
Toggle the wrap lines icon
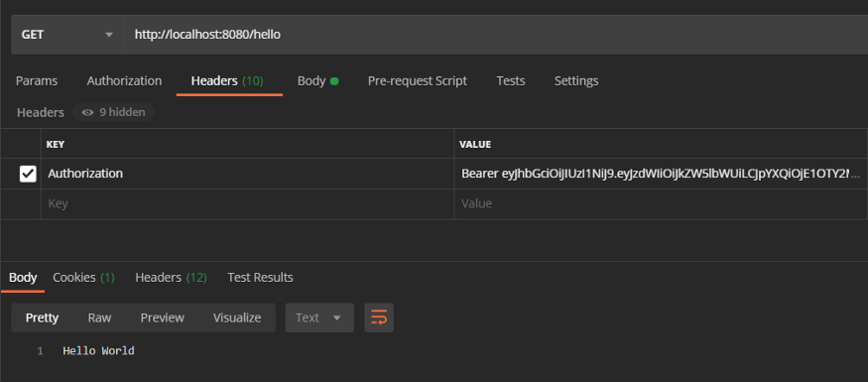pyautogui.click(x=379, y=318)
